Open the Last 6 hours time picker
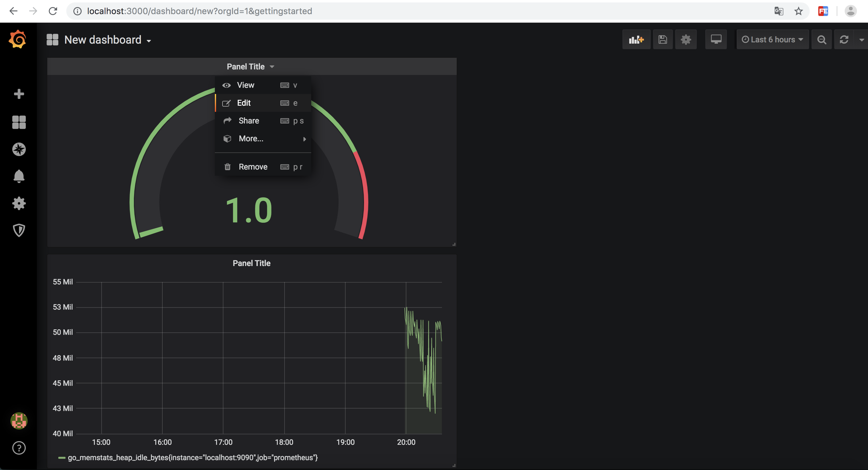This screenshot has height=470, width=868. (x=772, y=40)
